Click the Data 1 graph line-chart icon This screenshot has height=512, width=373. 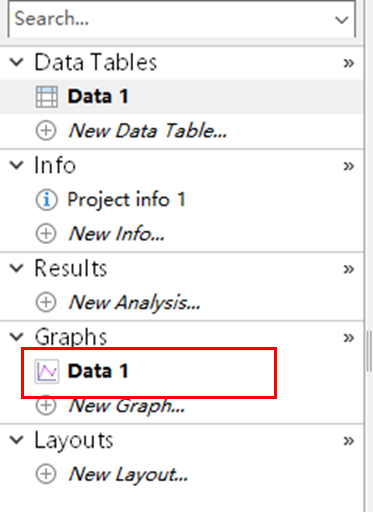[x=46, y=371]
